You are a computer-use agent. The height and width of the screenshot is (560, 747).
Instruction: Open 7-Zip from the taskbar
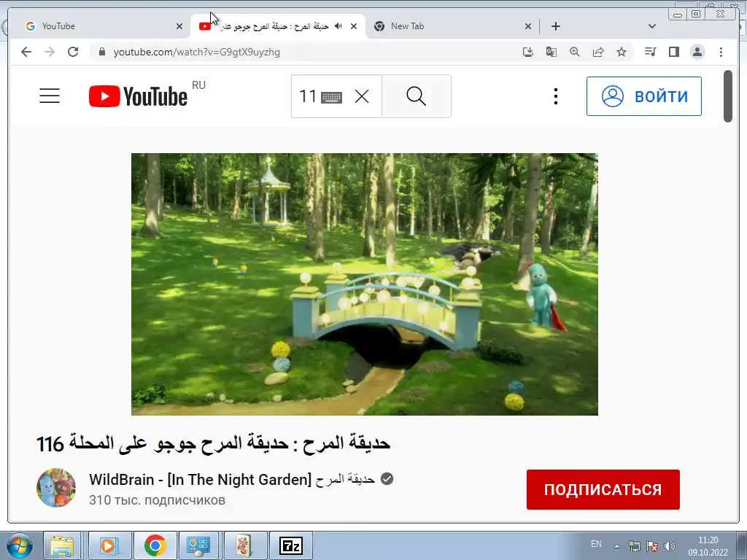pyautogui.click(x=291, y=545)
